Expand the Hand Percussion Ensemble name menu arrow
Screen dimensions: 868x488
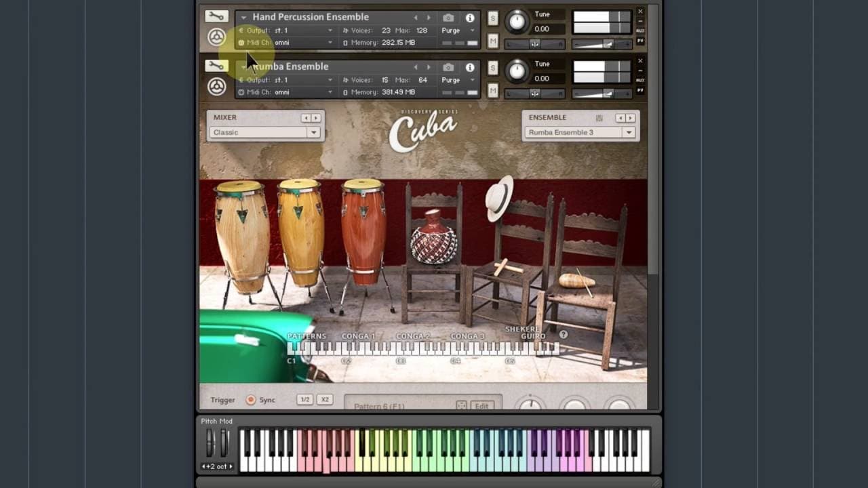click(x=243, y=18)
